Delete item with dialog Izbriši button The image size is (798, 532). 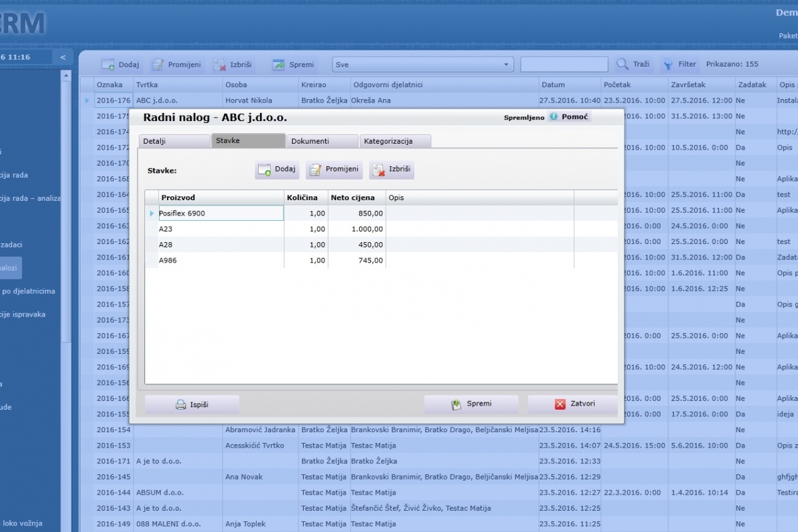pos(392,170)
